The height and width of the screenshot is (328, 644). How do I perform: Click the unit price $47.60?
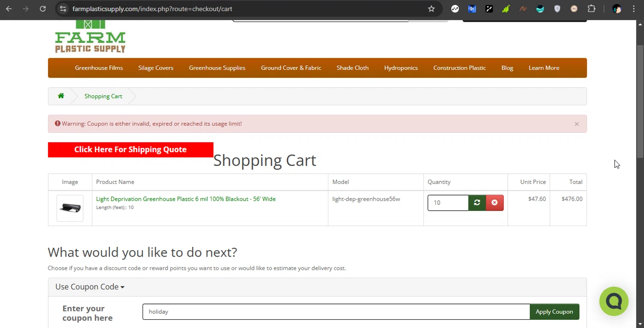point(537,199)
